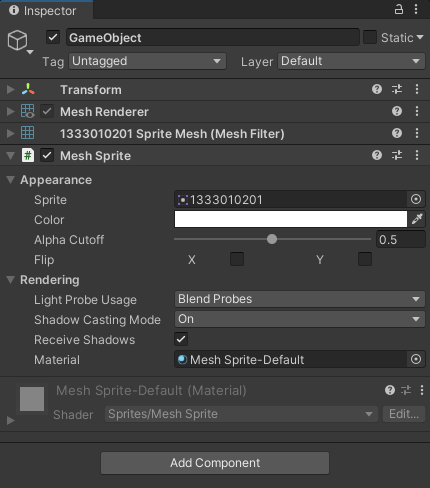Open material presets icon
Image resolution: width=430 pixels, height=488 pixels.
[406, 390]
